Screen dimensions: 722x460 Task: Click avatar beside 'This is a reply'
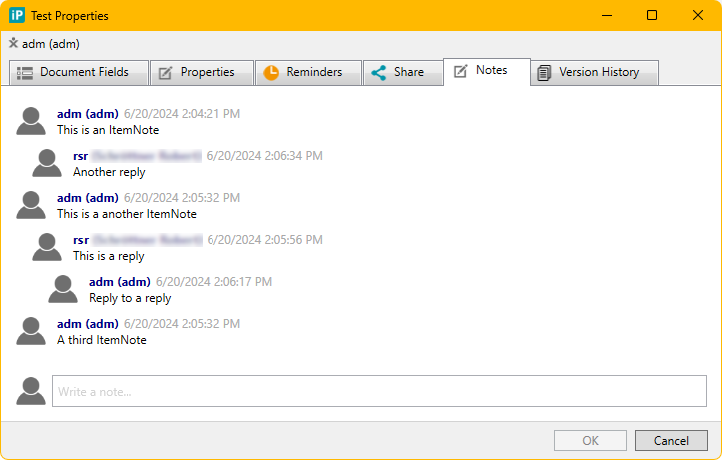pos(48,247)
